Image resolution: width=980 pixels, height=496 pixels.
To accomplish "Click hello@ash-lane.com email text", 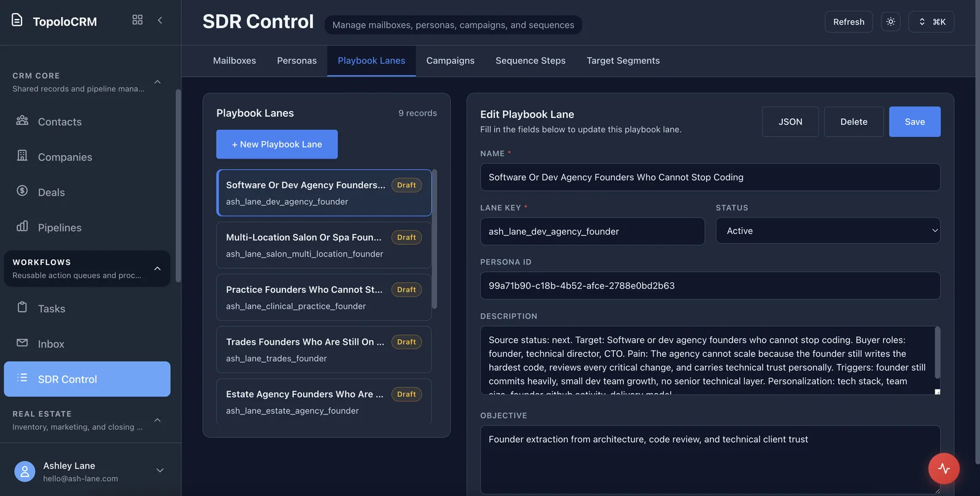I will click(x=80, y=479).
